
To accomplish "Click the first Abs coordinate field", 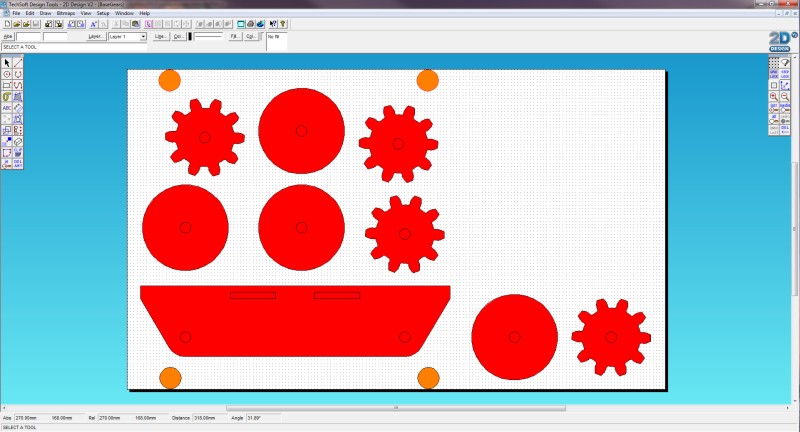I will (29, 36).
